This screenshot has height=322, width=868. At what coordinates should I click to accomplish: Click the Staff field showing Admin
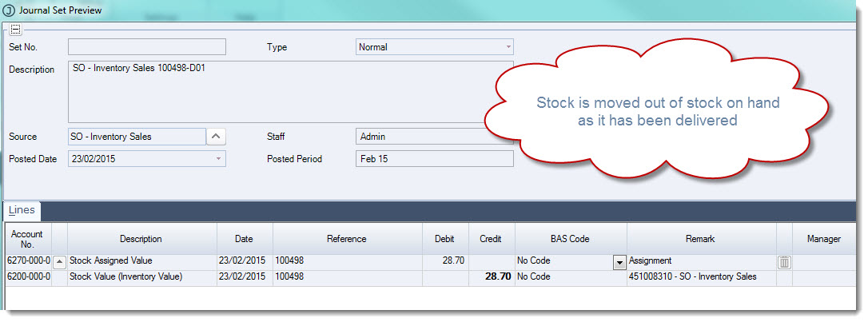tap(435, 137)
